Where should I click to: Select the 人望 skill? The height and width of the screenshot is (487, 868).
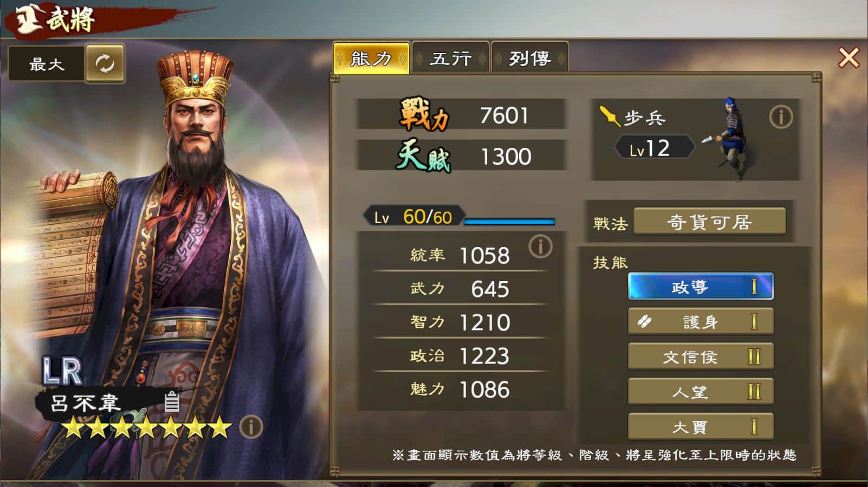pyautogui.click(x=701, y=392)
